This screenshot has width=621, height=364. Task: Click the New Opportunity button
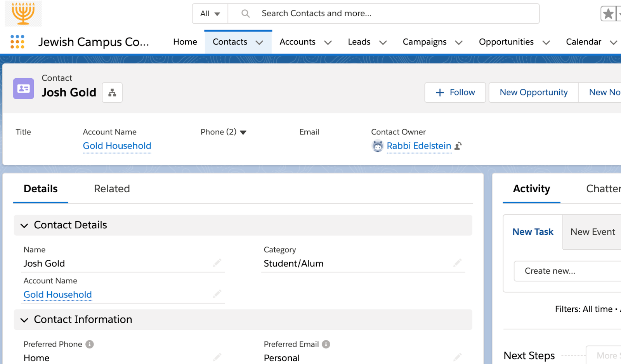pos(533,93)
